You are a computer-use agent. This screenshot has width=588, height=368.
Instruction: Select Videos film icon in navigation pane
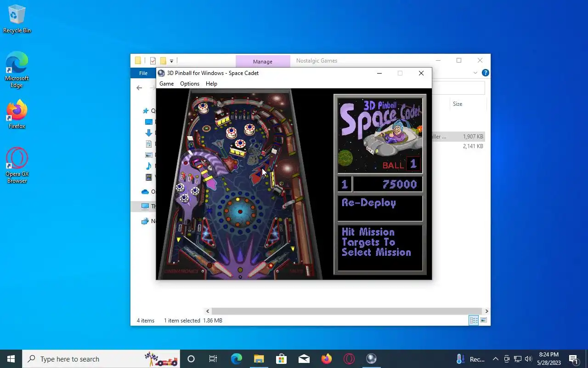tap(149, 177)
